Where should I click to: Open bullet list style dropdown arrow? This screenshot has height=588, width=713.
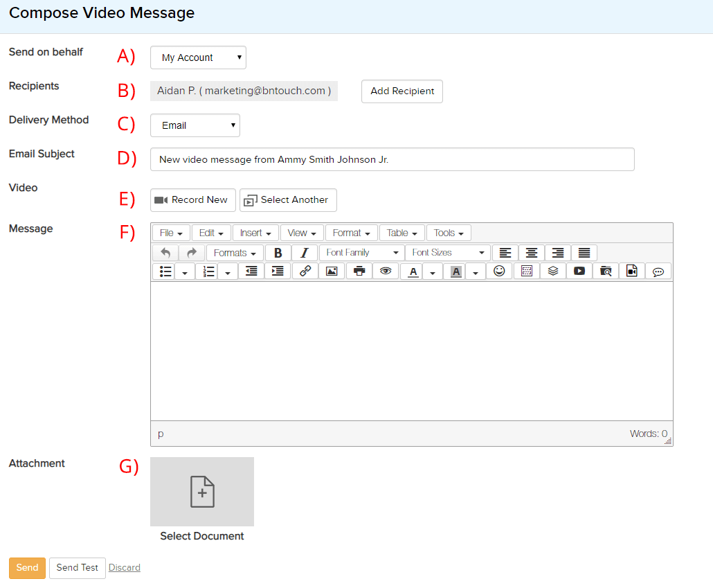(185, 271)
